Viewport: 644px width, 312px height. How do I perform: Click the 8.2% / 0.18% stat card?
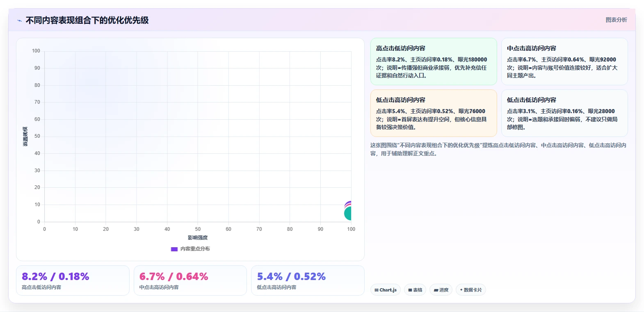[73, 280]
